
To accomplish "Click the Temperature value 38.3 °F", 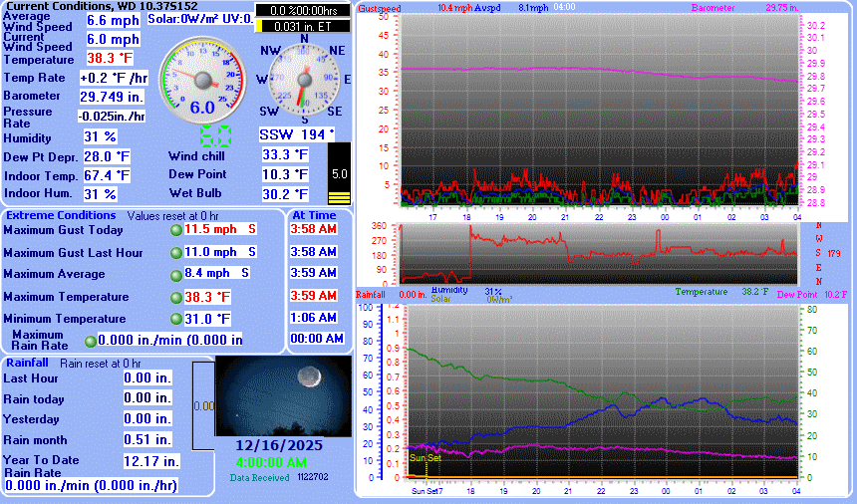I will point(110,58).
